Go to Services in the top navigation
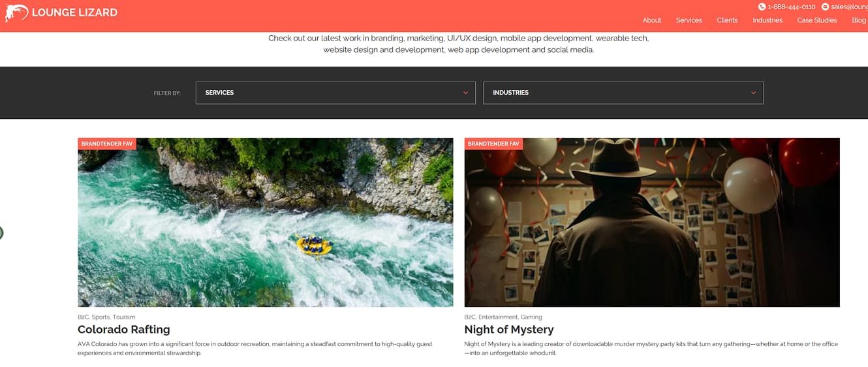The image size is (868, 367). pos(689,20)
